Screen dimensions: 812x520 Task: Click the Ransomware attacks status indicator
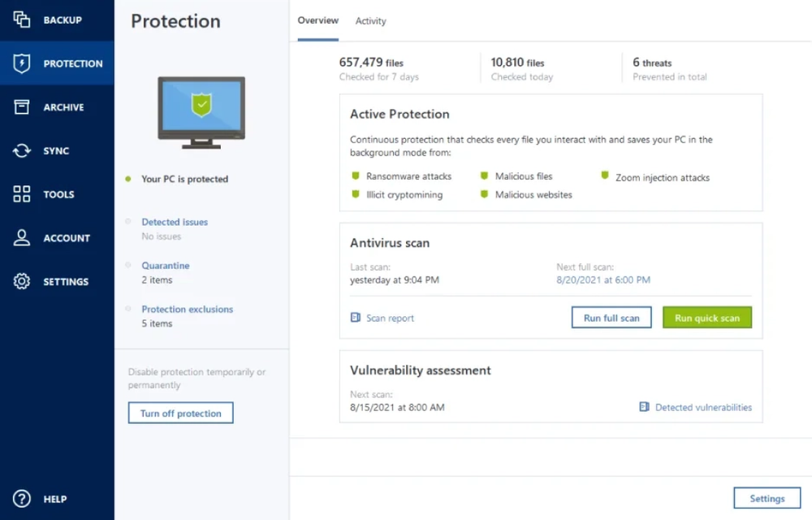[x=355, y=175]
